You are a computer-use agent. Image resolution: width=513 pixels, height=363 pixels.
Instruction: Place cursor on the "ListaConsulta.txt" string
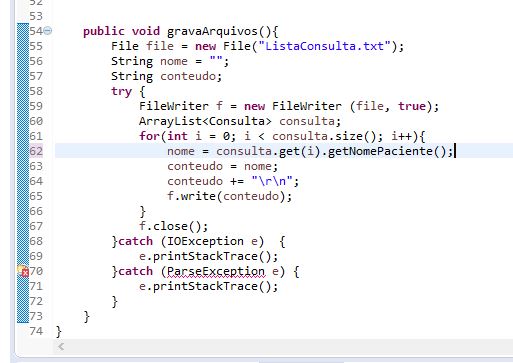coord(324,46)
